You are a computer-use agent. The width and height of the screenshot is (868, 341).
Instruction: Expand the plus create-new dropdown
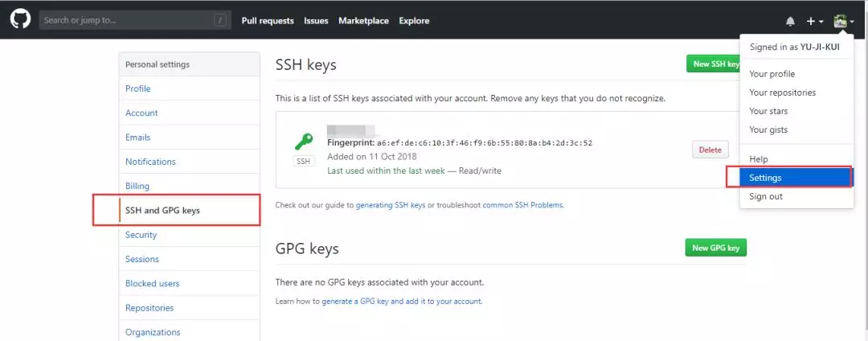point(815,21)
